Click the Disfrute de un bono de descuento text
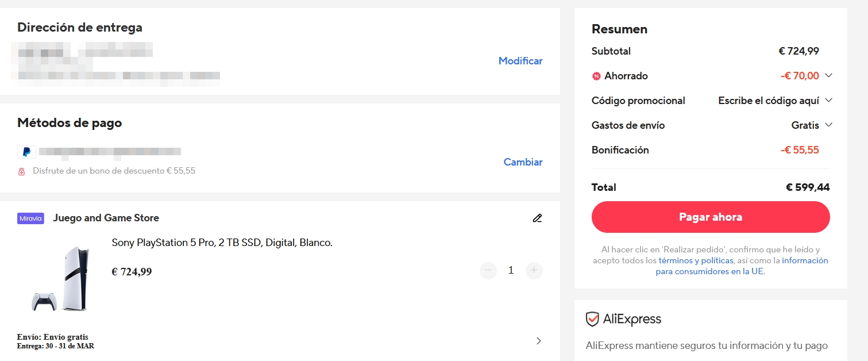 click(x=114, y=171)
